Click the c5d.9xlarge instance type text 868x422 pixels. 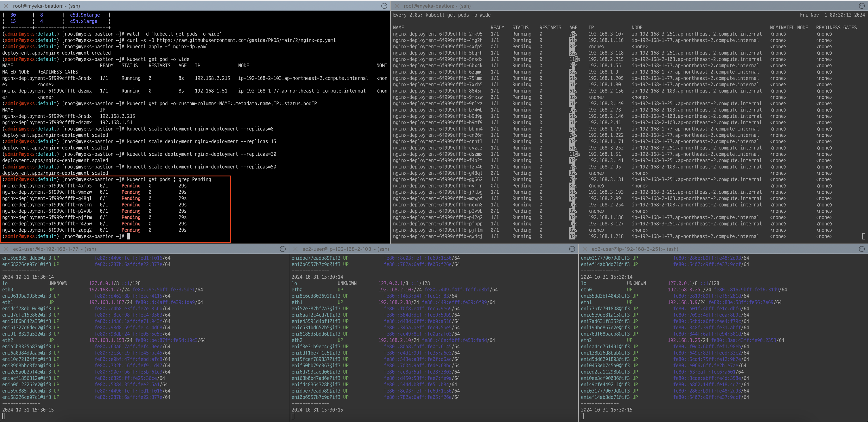tap(85, 15)
